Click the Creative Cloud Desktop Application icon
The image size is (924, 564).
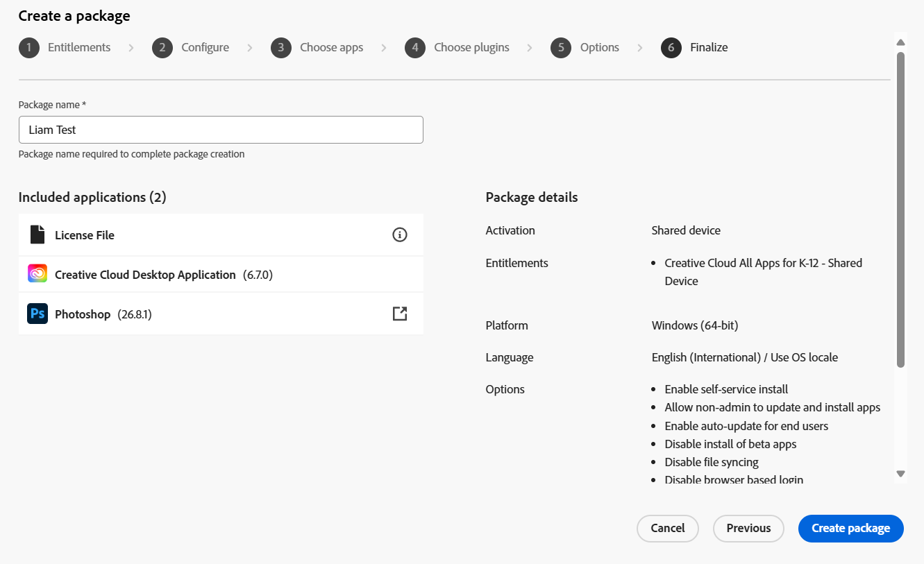[37, 274]
